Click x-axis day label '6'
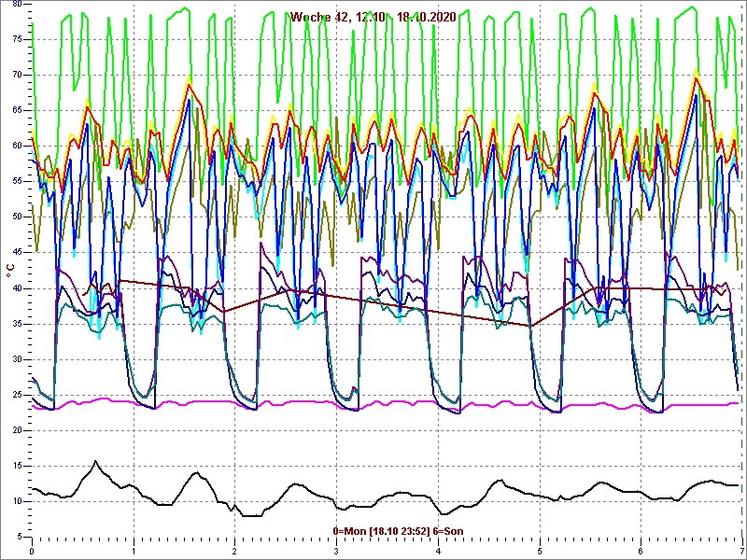The image size is (747, 560). click(x=641, y=552)
